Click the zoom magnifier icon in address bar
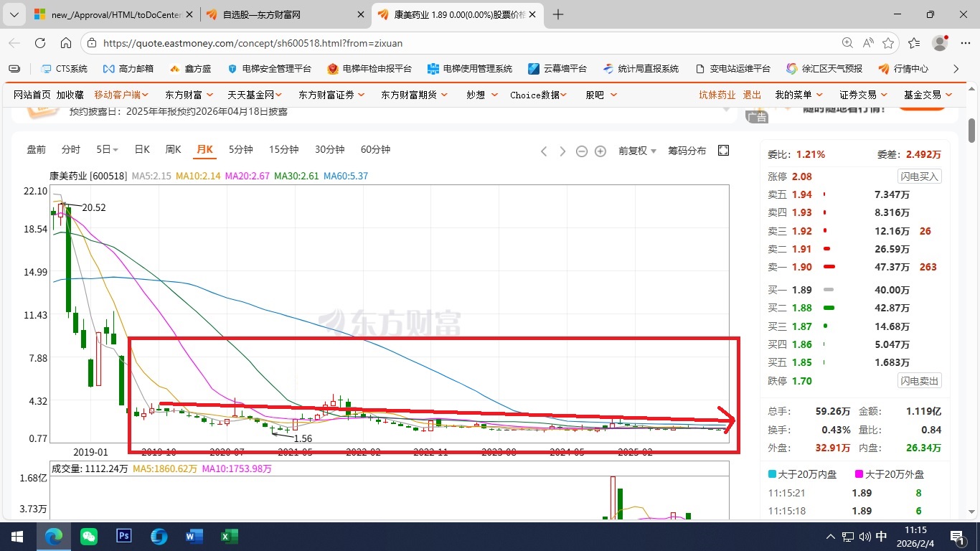Viewport: 980px width, 551px height. (847, 43)
